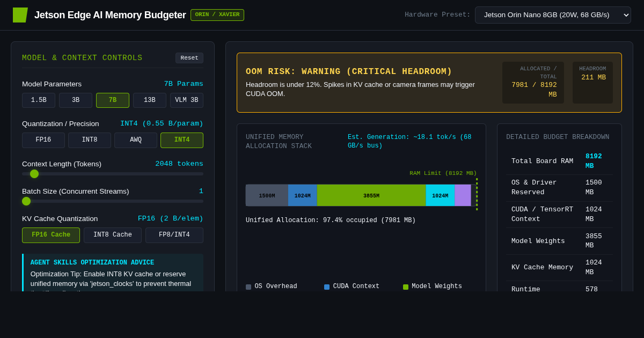Click the OOM RISK warning heading
This screenshot has height=338, width=644.
click(x=349, y=71)
